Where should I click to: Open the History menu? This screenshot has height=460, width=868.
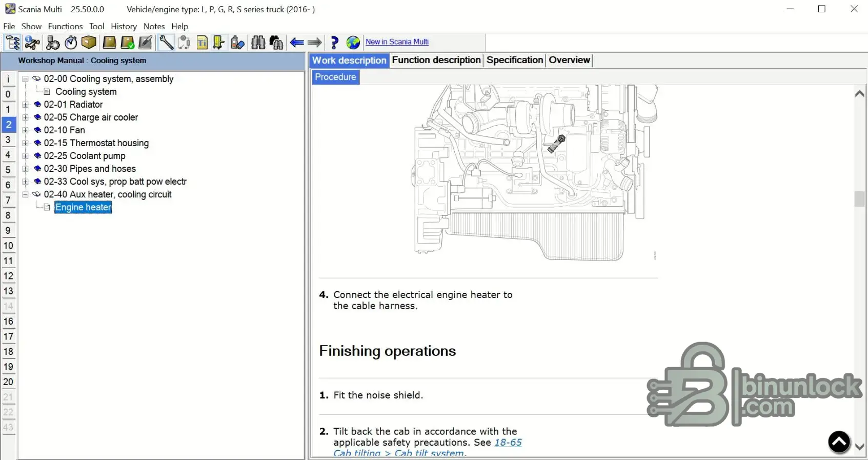pyautogui.click(x=124, y=26)
